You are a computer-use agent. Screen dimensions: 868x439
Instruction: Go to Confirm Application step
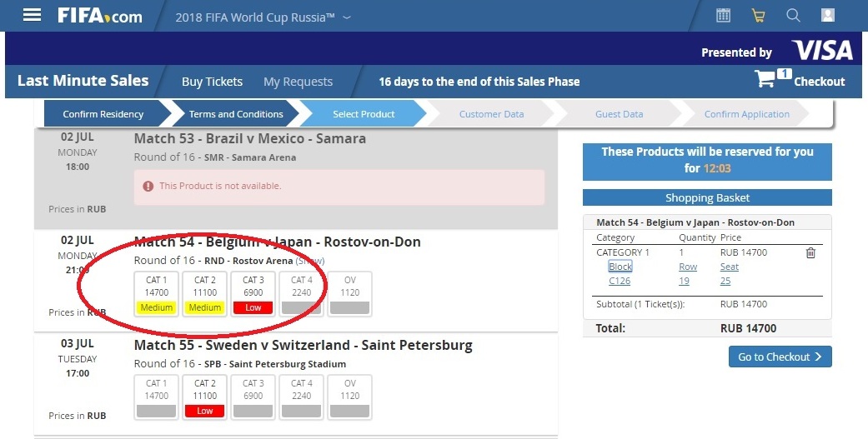tap(747, 114)
